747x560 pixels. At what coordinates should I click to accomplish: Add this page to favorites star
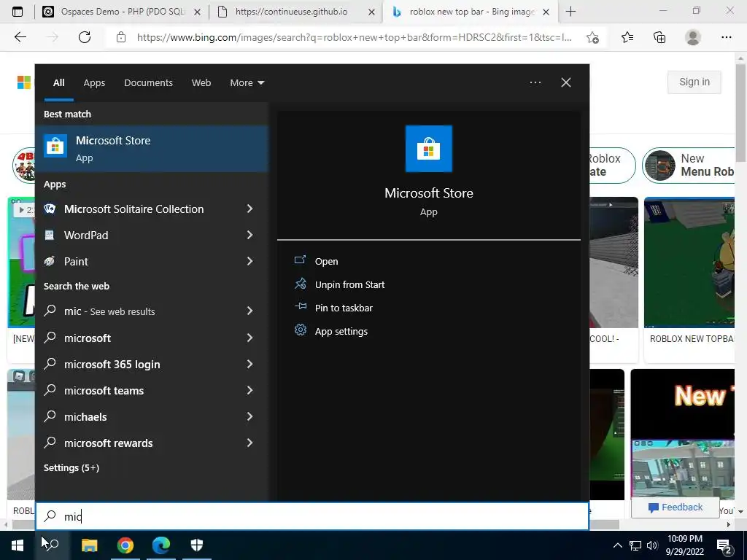point(592,37)
